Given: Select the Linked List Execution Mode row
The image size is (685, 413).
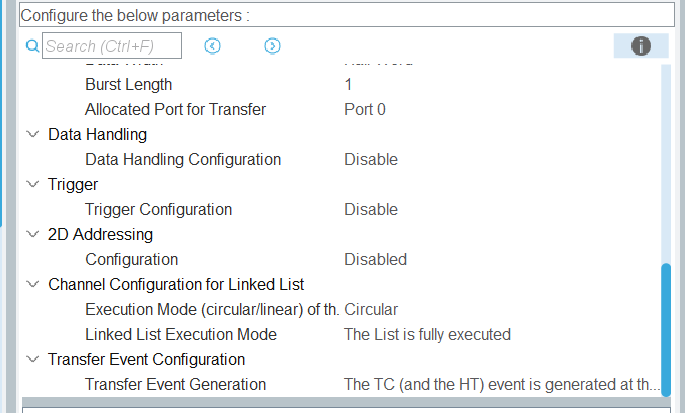Looking at the screenshot, I should pos(181,334).
